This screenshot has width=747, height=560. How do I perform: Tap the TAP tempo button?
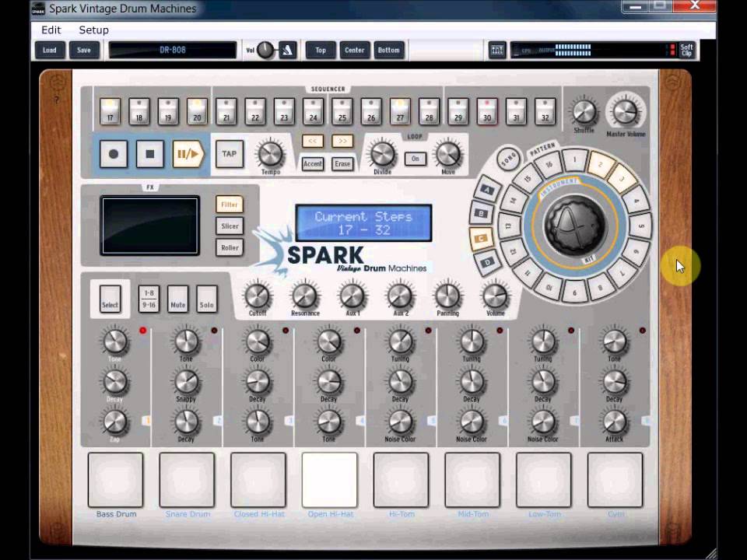(229, 154)
